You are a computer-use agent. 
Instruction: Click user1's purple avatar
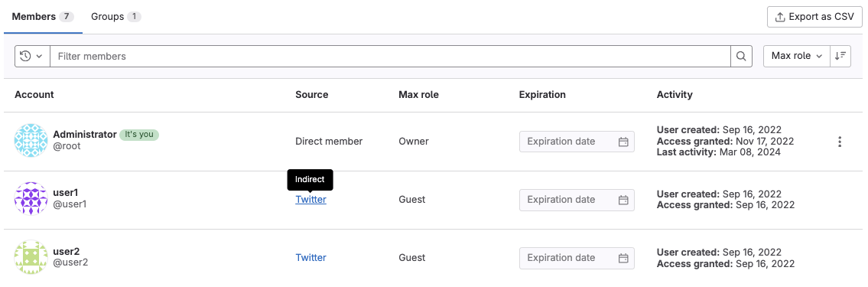pyautogui.click(x=31, y=198)
